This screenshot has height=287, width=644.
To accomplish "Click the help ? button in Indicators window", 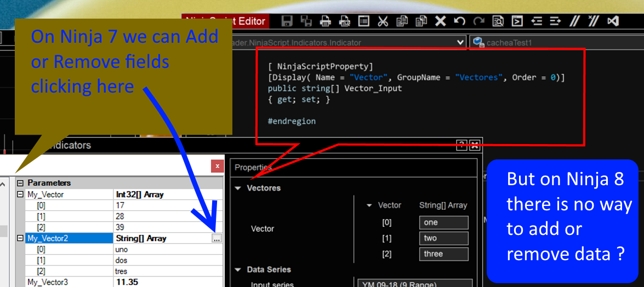I will 462,145.
